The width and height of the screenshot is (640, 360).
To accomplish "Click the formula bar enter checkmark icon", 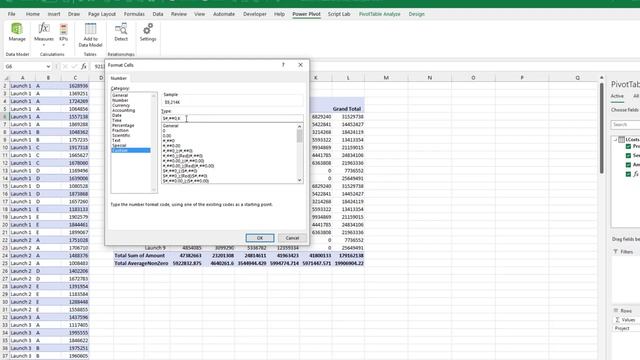I will click(74, 66).
